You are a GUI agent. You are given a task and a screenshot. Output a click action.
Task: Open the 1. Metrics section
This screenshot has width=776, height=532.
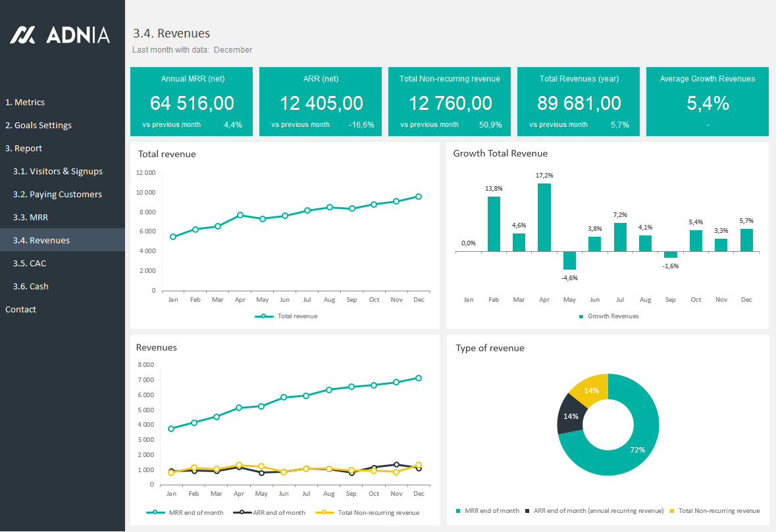click(x=25, y=103)
